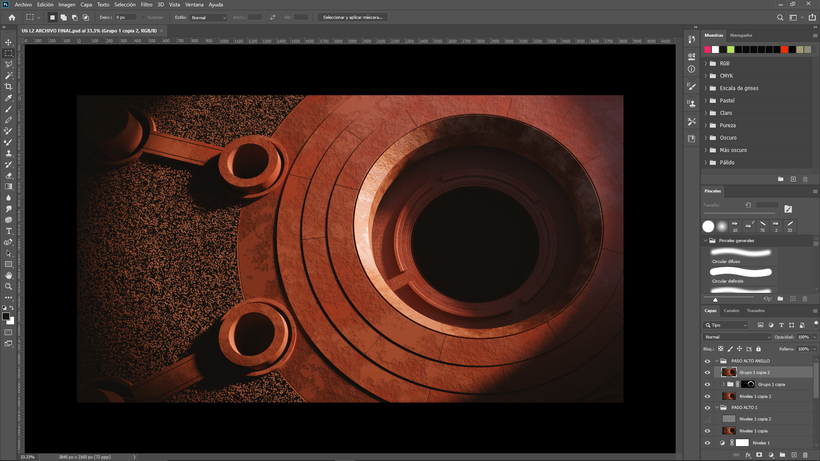Select the Zoom tool in toolbar
Image resolution: width=820 pixels, height=461 pixels.
(9, 286)
